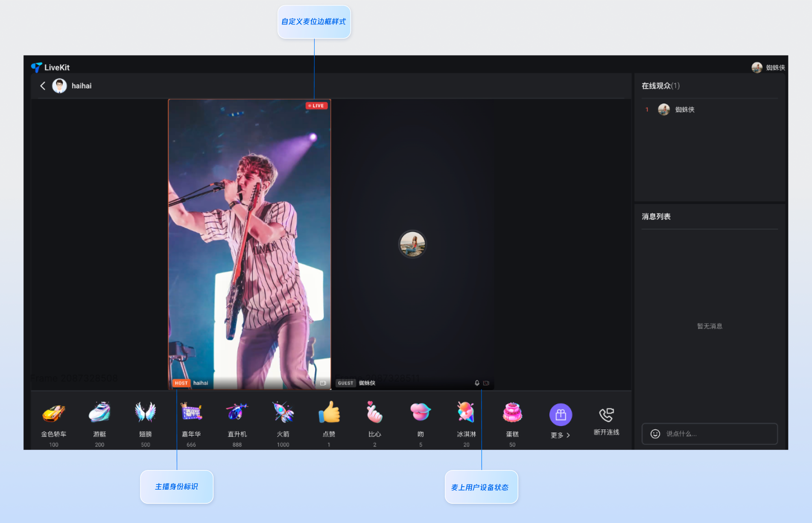Focus the 说点什么 message input

click(710, 434)
